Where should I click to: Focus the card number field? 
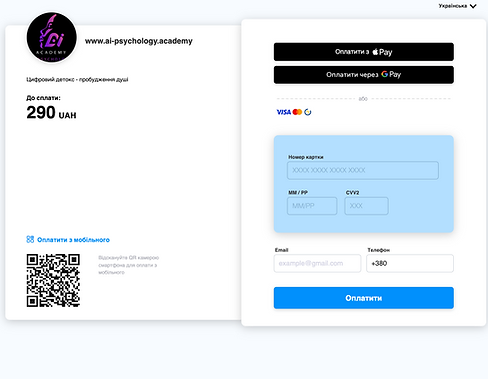[x=363, y=170]
